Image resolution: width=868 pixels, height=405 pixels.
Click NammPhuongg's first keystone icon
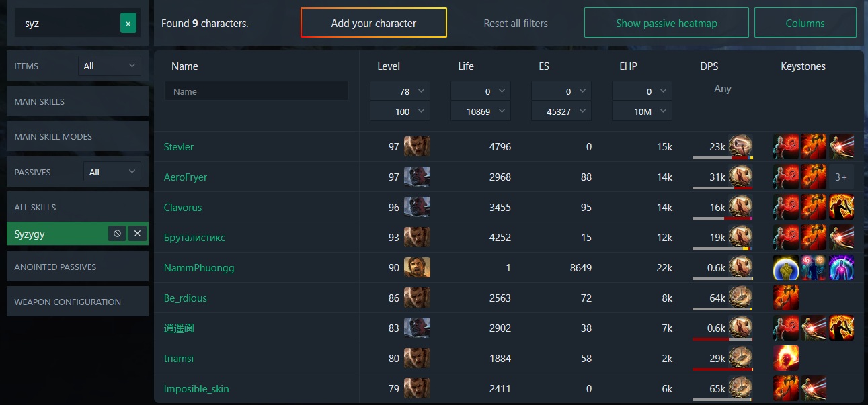click(x=786, y=267)
